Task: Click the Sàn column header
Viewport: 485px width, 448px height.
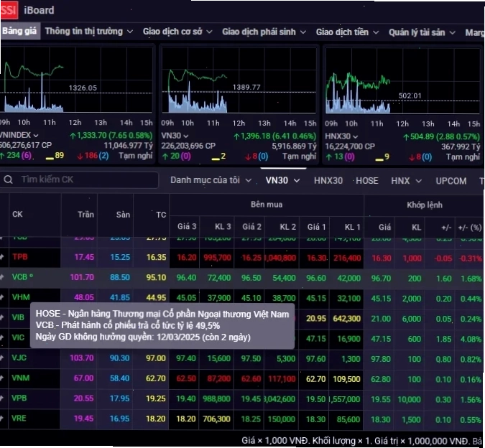Action: [x=123, y=215]
